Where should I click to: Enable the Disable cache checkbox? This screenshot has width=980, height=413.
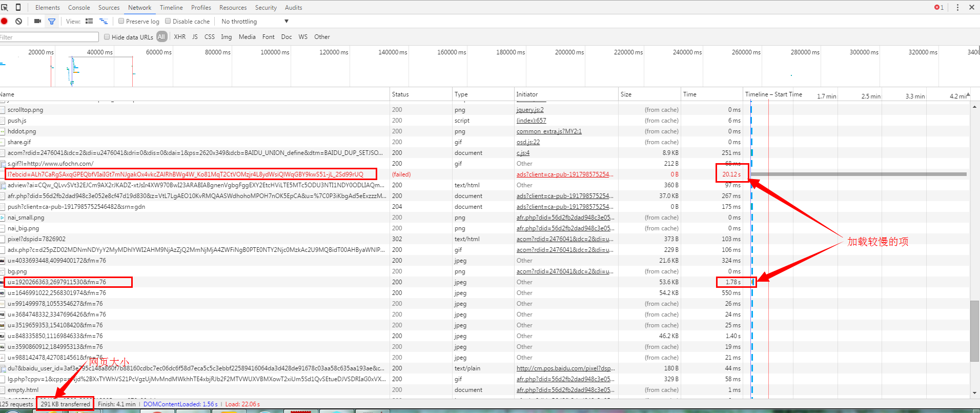pos(168,21)
